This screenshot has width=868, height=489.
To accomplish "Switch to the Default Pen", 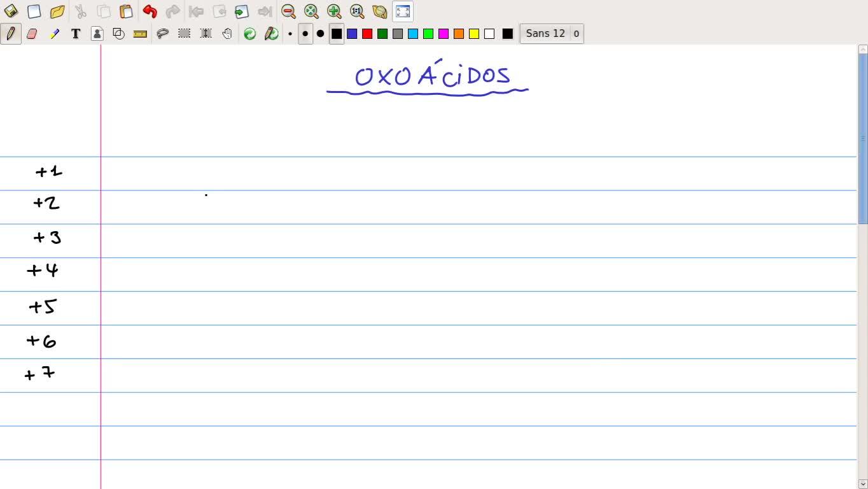I will pos(250,34).
